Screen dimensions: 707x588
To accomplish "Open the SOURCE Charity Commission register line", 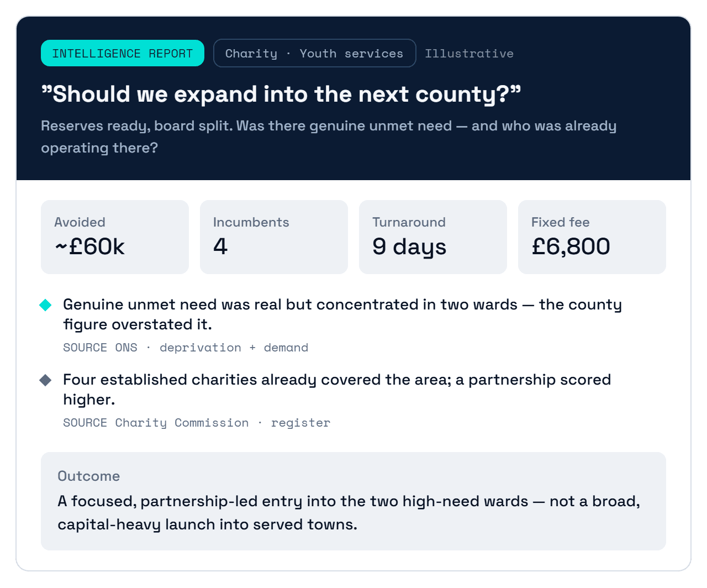I will (x=197, y=423).
